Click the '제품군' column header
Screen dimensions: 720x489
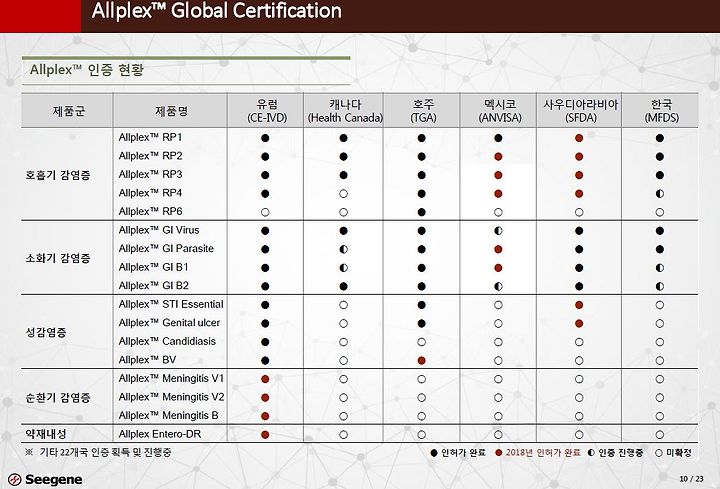69,111
